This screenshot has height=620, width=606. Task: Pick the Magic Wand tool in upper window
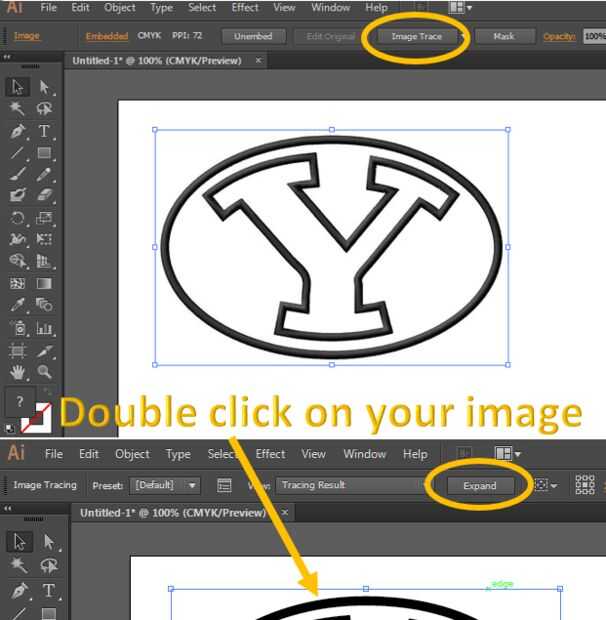click(x=17, y=108)
